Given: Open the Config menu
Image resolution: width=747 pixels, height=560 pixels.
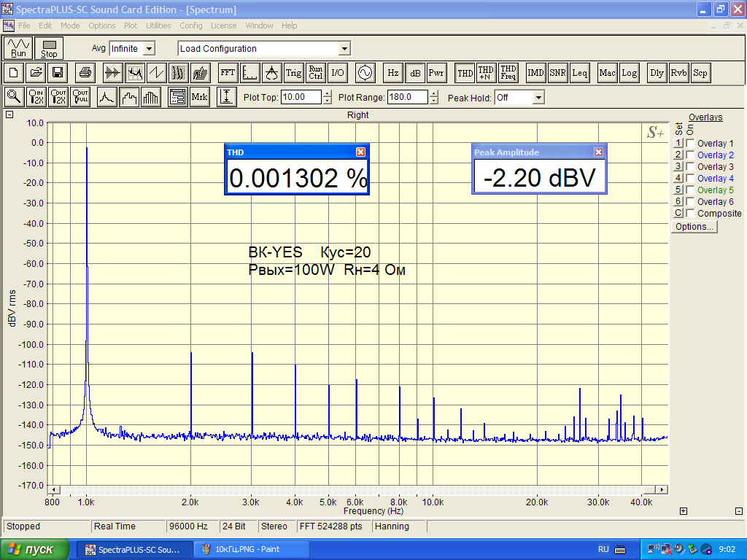Looking at the screenshot, I should [x=191, y=26].
